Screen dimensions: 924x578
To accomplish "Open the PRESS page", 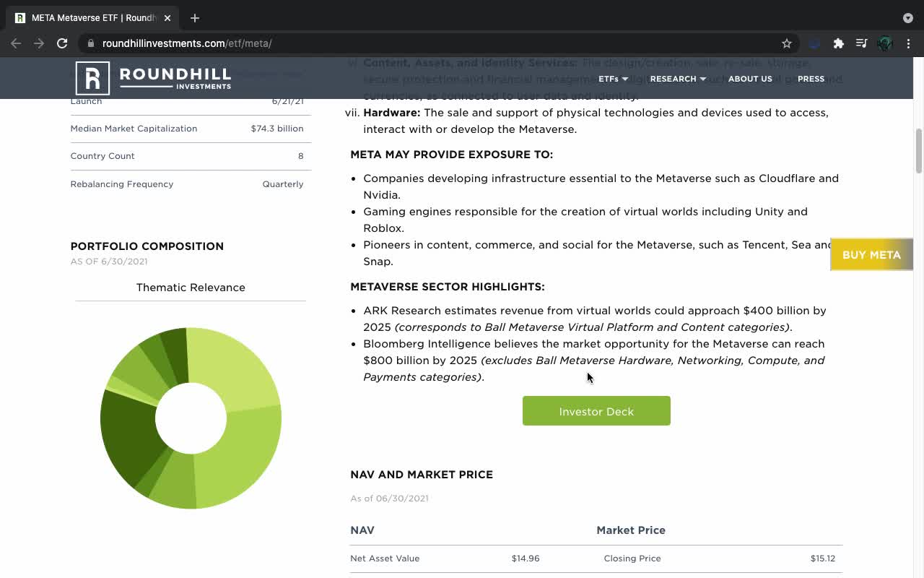I will 811,79.
